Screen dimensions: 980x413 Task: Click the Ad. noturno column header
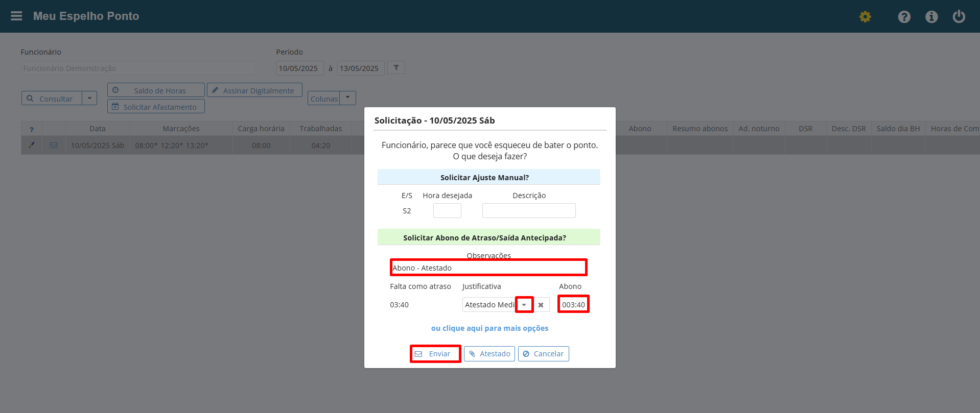point(759,129)
